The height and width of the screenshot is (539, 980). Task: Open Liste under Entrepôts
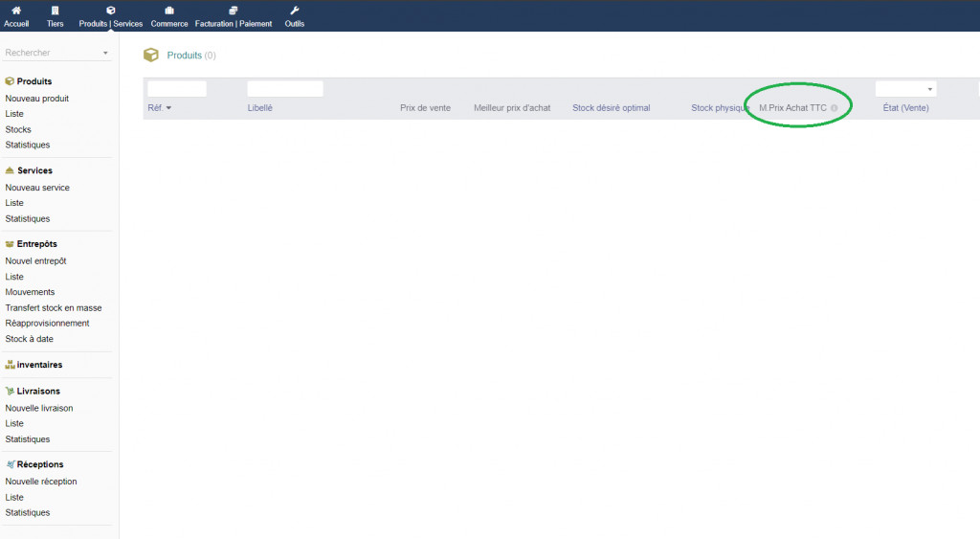coord(14,277)
